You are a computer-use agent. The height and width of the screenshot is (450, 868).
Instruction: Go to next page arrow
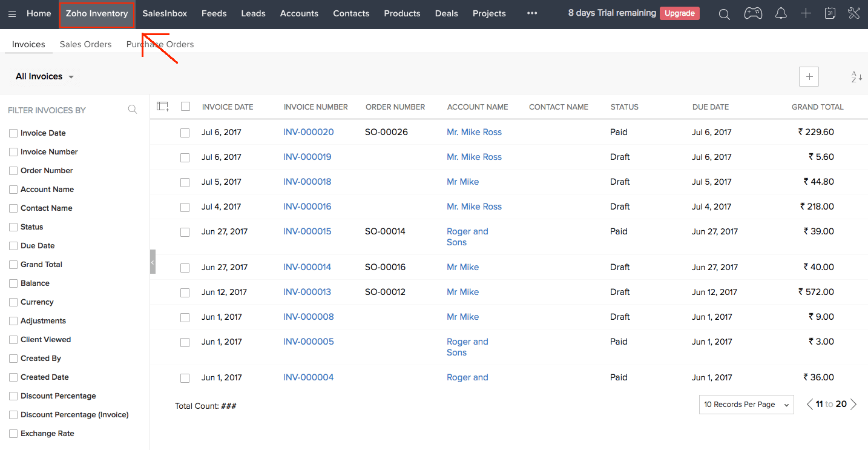pos(853,404)
